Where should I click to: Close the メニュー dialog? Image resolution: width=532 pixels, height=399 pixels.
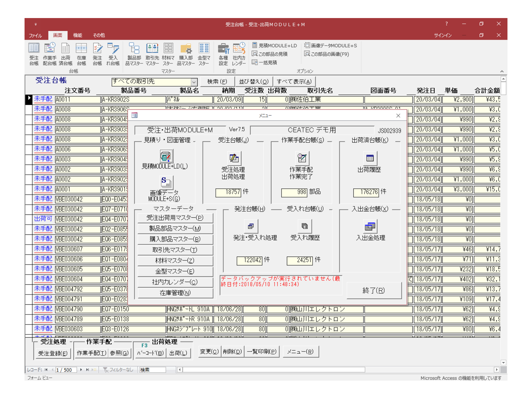tap(398, 116)
